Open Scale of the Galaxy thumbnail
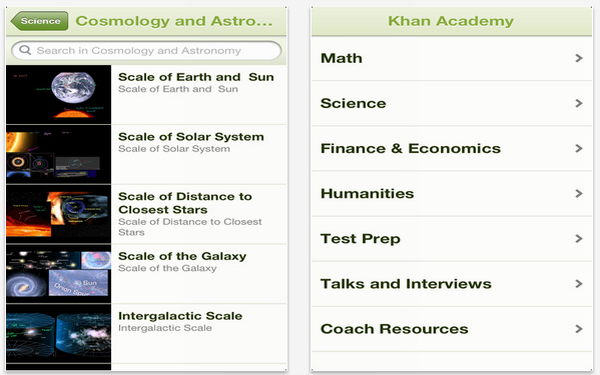This screenshot has width=600, height=375. point(59,274)
